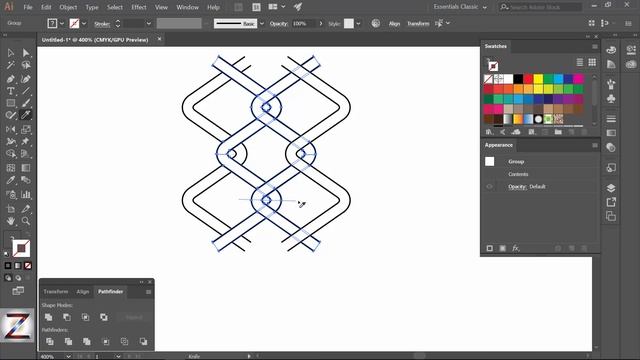This screenshot has width=640, height=360.
Task: Set color mode to None
Action: click(28, 266)
